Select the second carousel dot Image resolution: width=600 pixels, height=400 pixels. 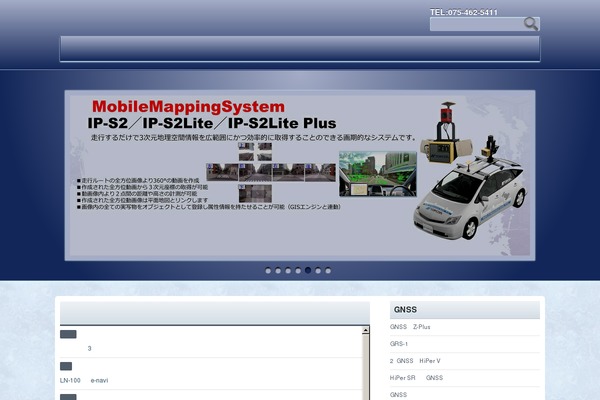[278, 271]
